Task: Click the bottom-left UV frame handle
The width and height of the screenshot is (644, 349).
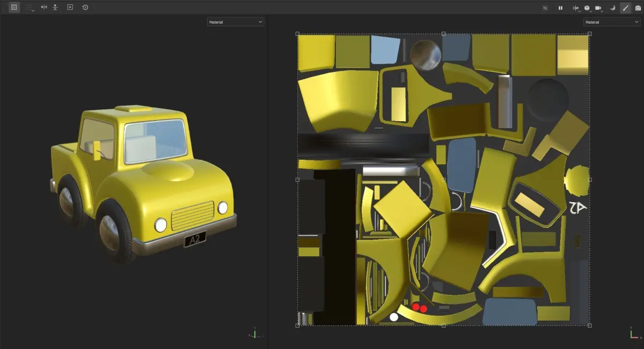Action: click(298, 325)
